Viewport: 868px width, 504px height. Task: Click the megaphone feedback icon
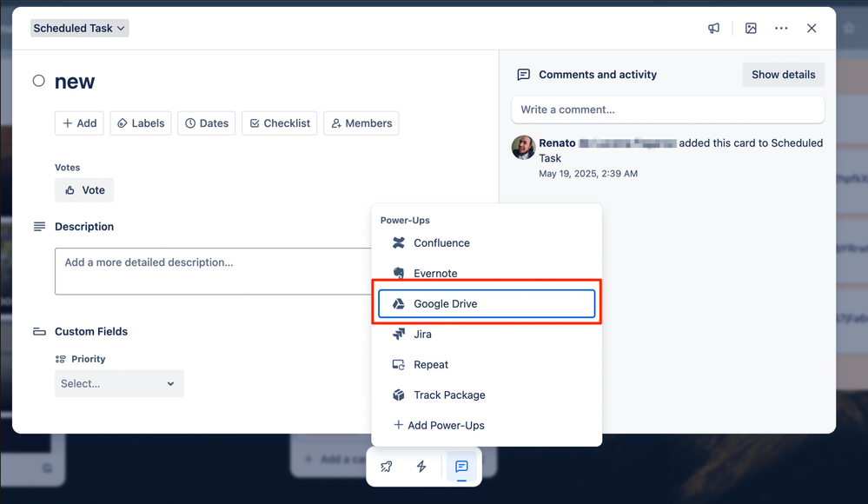point(713,29)
